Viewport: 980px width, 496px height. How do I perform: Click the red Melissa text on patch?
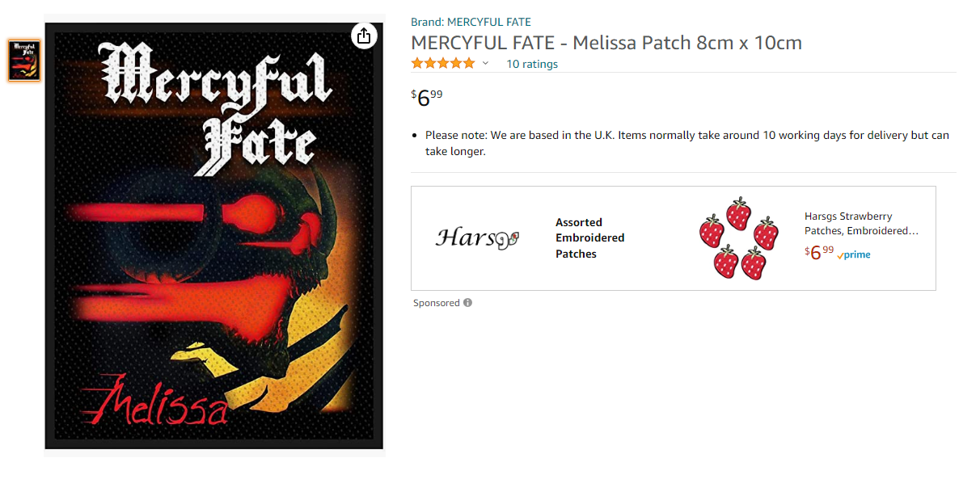154,399
